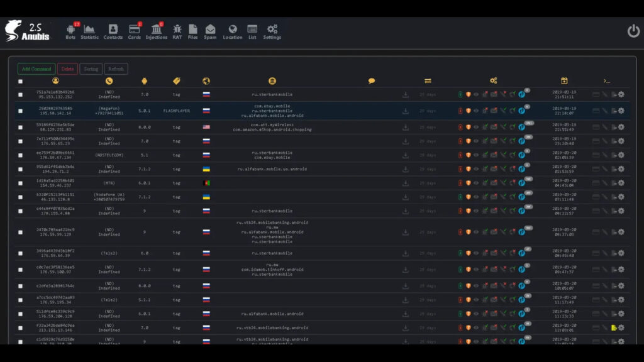Click the Ukrainian flag in 194.28.71.2 row
644x362 pixels.
click(x=206, y=169)
